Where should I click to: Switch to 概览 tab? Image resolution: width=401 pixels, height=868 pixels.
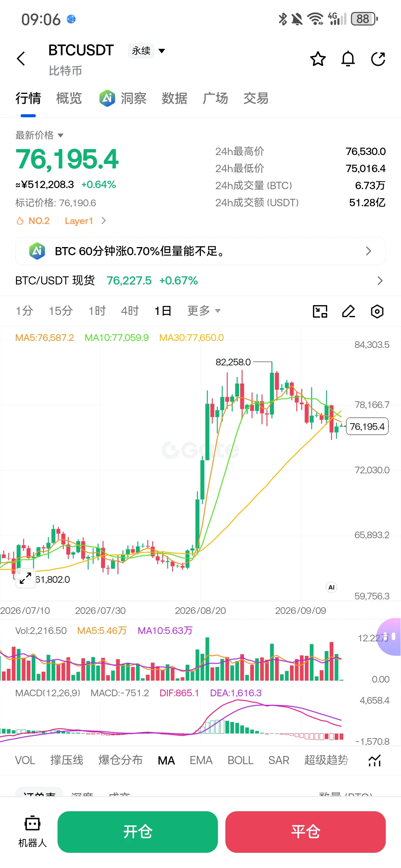click(x=69, y=98)
